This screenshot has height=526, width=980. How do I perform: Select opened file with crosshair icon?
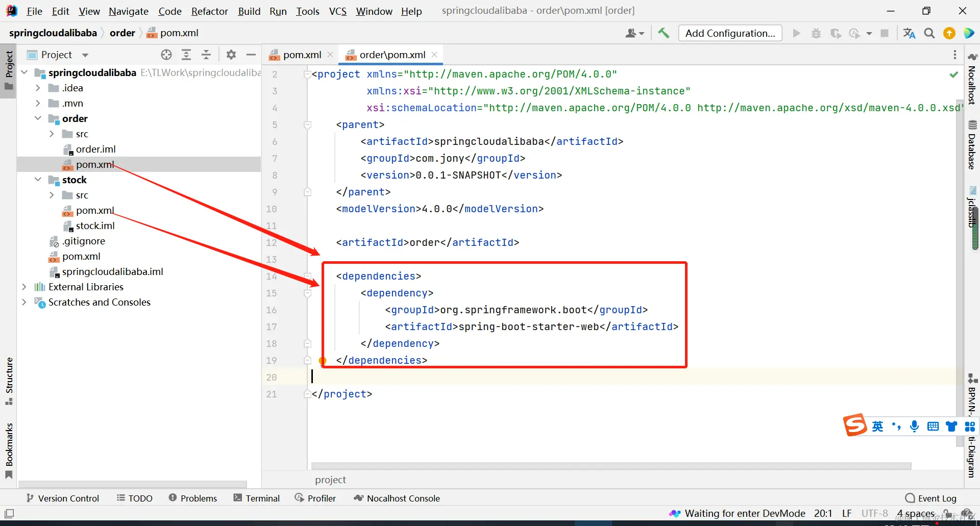tap(166, 55)
